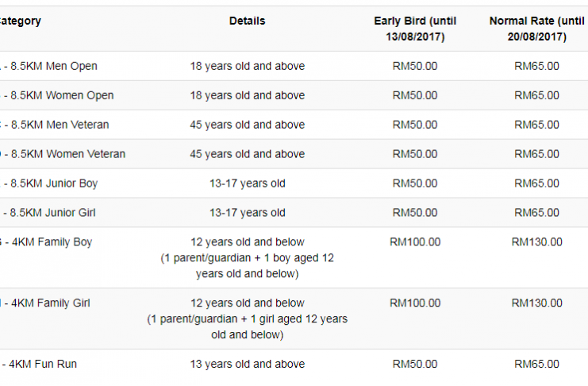
Task: Click Family Boy early bird price RM100.00
Action: click(x=415, y=241)
